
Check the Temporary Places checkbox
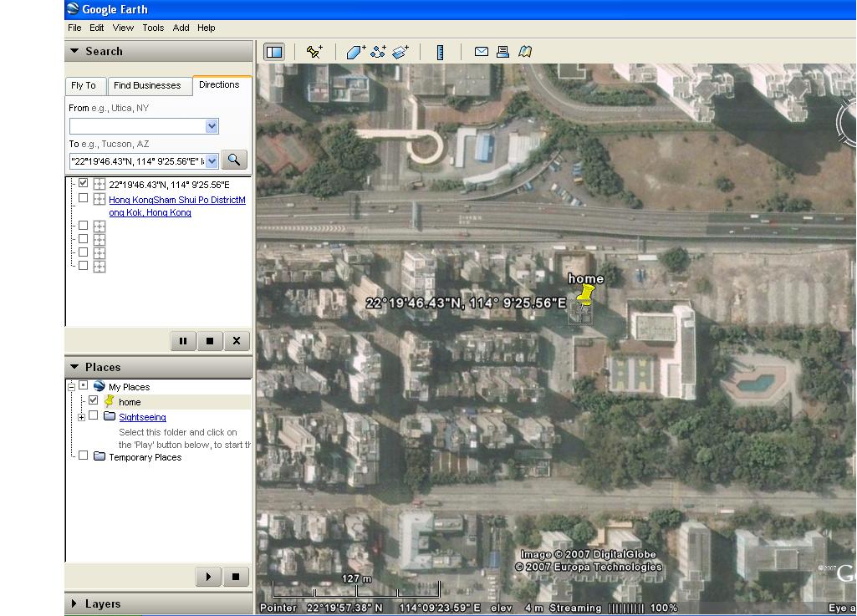tap(84, 456)
